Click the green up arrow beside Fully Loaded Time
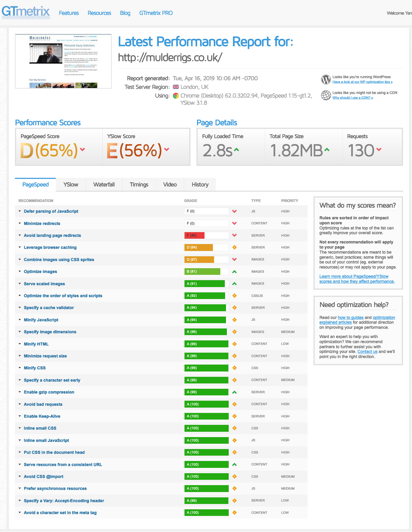412x532 pixels. [236, 149]
